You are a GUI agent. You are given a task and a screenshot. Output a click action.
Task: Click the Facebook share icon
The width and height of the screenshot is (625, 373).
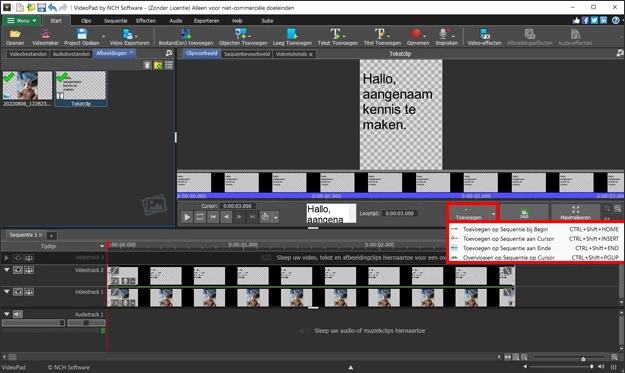(585, 20)
